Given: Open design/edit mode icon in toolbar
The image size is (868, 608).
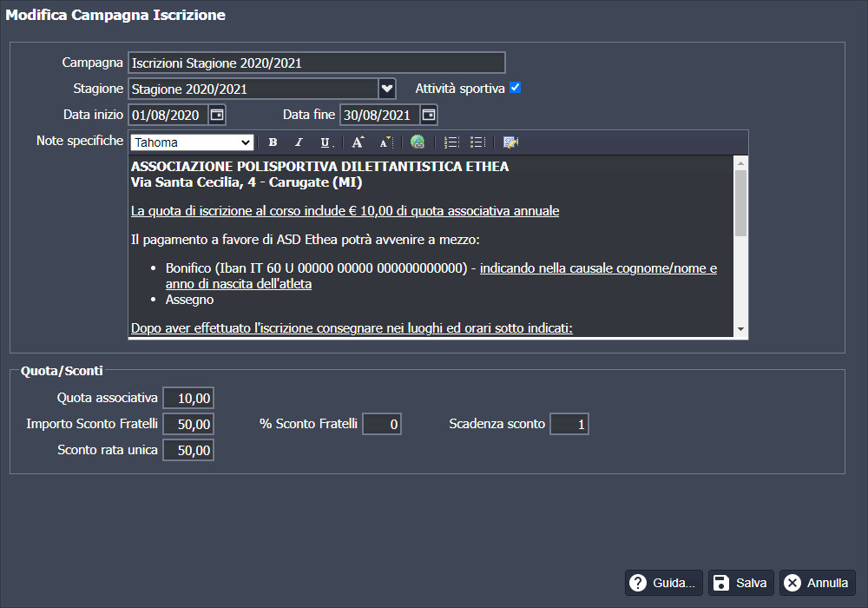Looking at the screenshot, I should pyautogui.click(x=510, y=142).
